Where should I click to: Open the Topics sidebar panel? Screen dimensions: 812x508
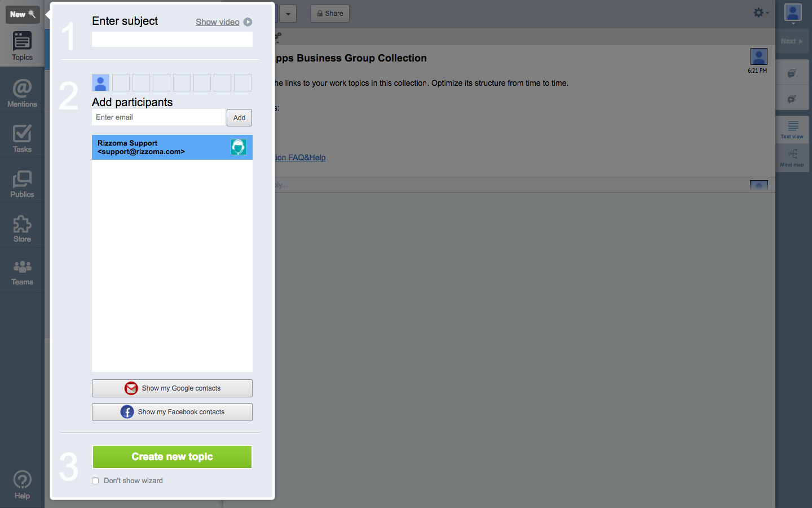coord(22,46)
